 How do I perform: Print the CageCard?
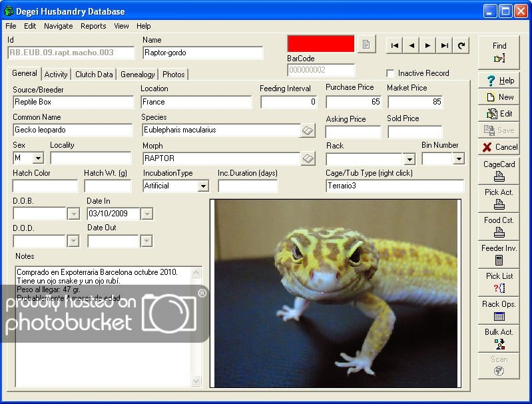click(499, 170)
